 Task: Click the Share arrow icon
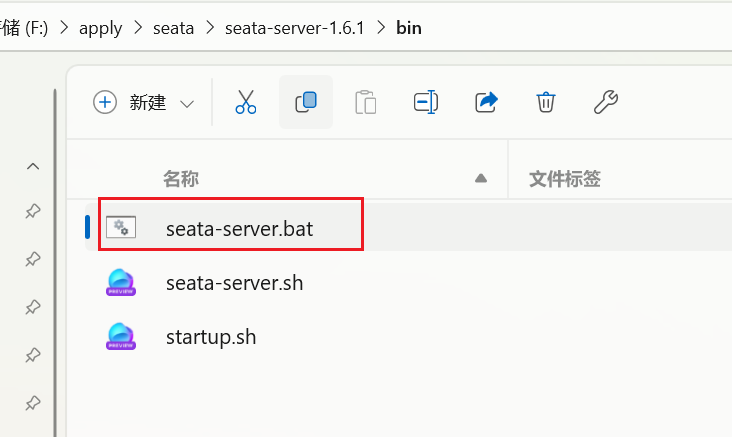486,102
